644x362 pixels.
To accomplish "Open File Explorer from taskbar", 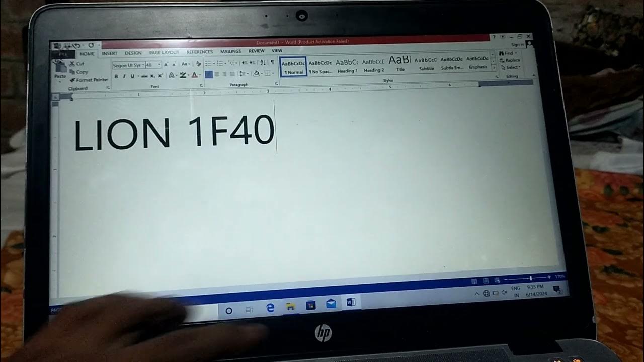I will (x=290, y=306).
